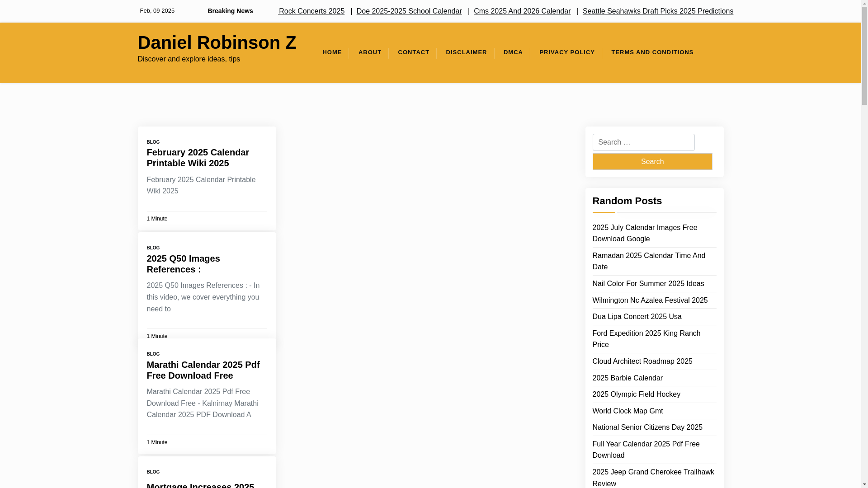
Task: Open Marathi Calendar 2025 Pdf Free Download post
Action: pyautogui.click(x=203, y=370)
